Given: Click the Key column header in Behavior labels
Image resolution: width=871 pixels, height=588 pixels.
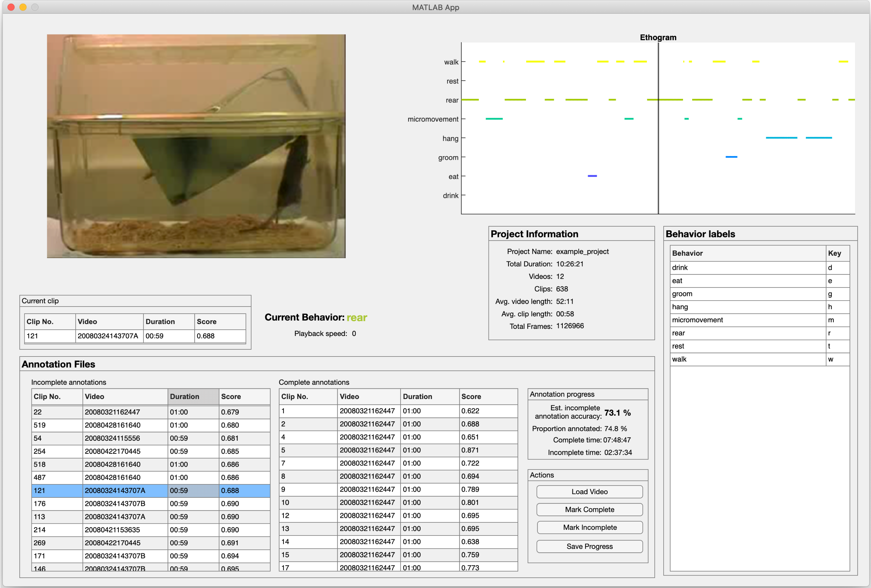Looking at the screenshot, I should (836, 253).
